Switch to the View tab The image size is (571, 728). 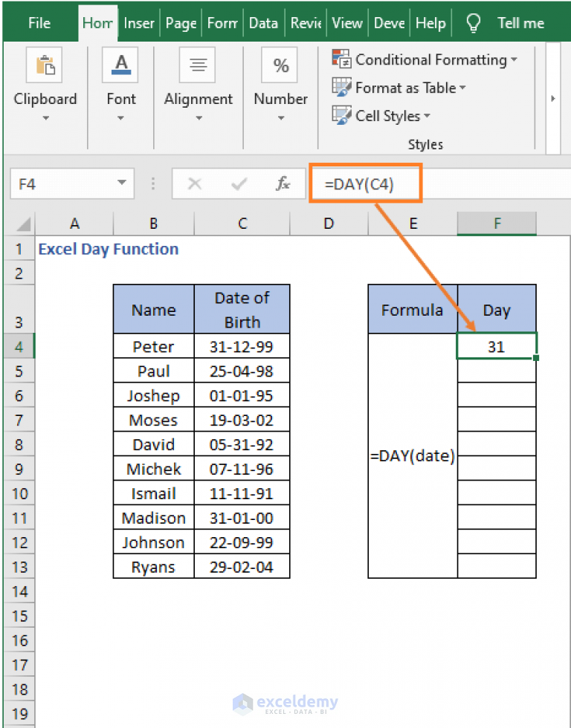pyautogui.click(x=346, y=23)
